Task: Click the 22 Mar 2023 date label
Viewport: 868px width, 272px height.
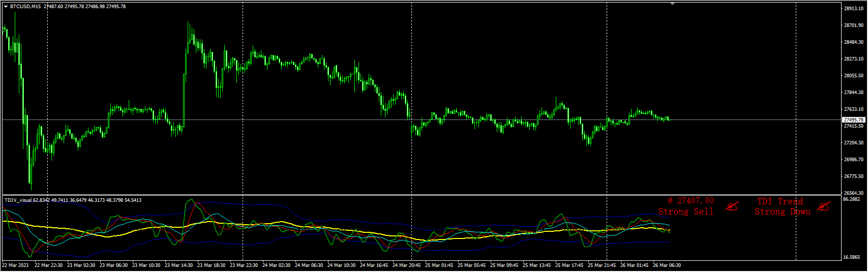Action: pos(15,265)
